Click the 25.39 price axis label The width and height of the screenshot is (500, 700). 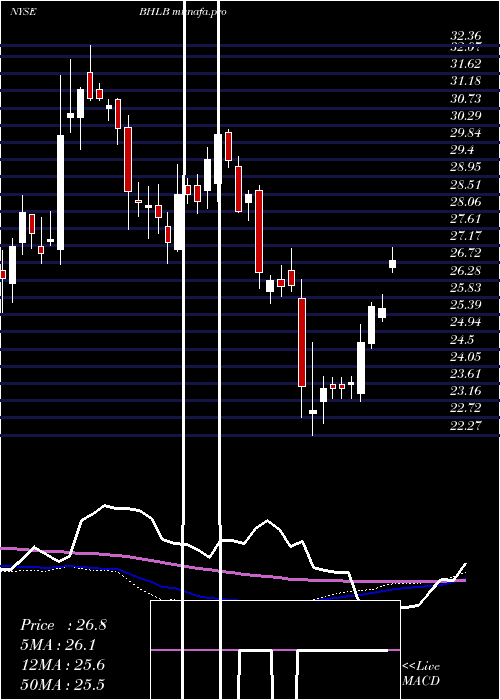[x=466, y=305]
